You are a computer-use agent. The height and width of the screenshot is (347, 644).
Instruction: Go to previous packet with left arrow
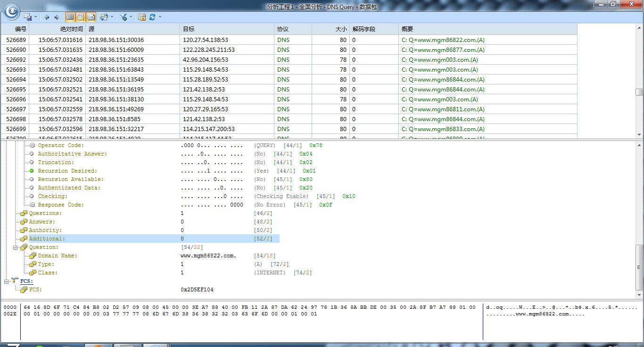click(47, 17)
